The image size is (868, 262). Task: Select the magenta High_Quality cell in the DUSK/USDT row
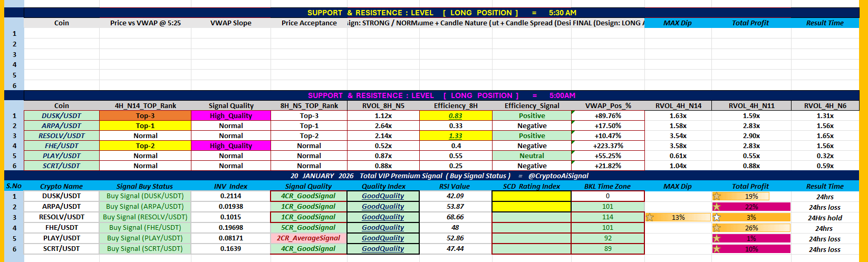(x=231, y=116)
